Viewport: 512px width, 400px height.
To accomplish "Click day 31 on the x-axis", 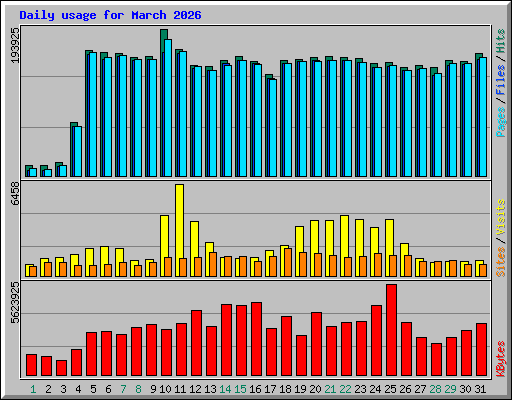I will (x=480, y=389).
